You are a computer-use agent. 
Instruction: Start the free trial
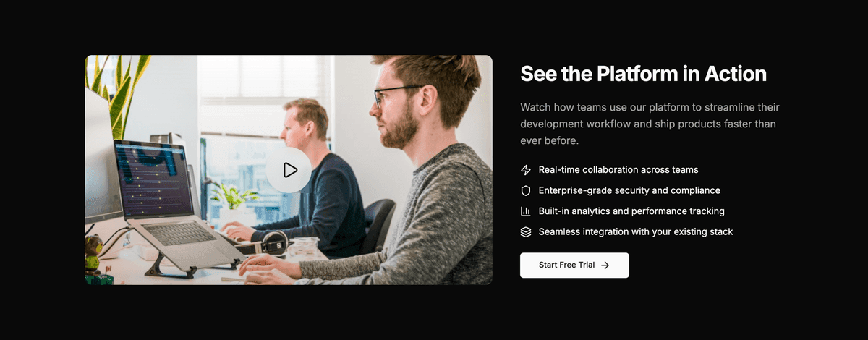point(574,265)
